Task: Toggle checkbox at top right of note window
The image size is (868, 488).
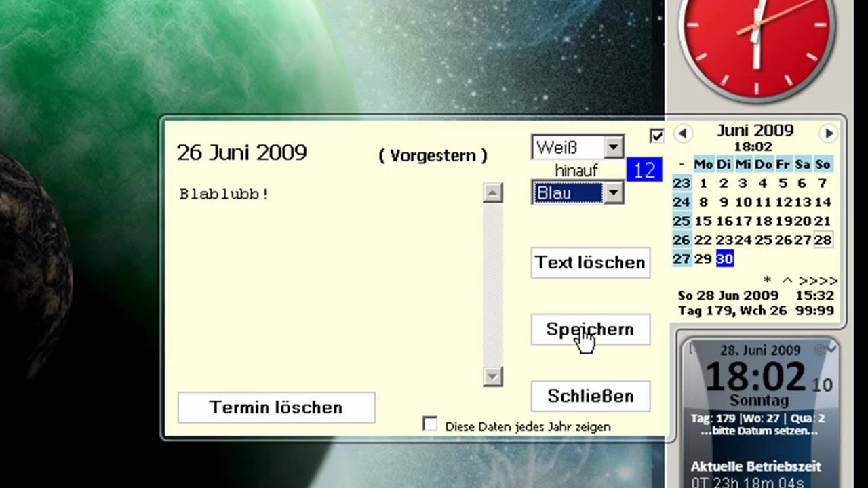Action: click(656, 136)
